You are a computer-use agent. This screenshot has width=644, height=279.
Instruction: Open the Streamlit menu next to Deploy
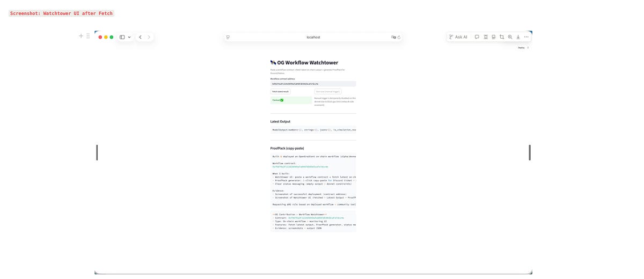(x=528, y=48)
